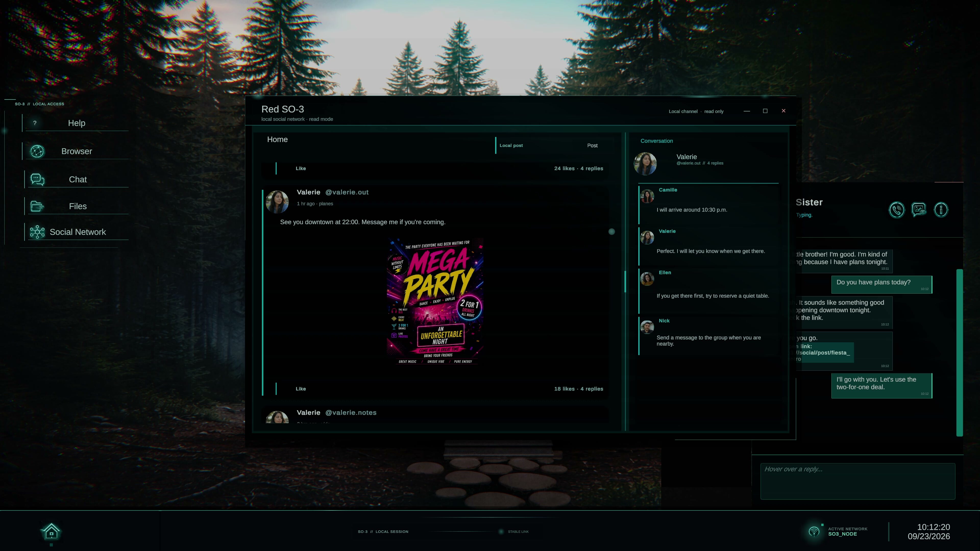Click SO3_NODE network label
This screenshot has width=980, height=551.
[x=842, y=534]
